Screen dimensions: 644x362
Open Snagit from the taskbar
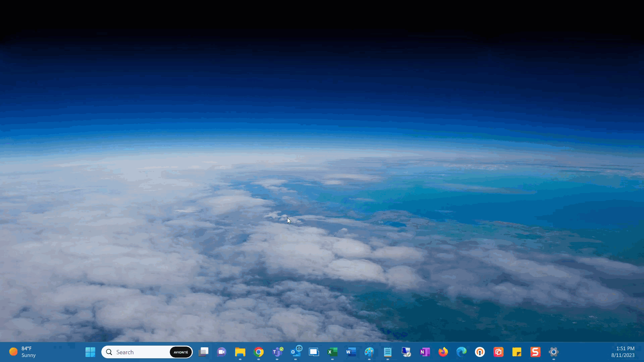[x=535, y=352]
